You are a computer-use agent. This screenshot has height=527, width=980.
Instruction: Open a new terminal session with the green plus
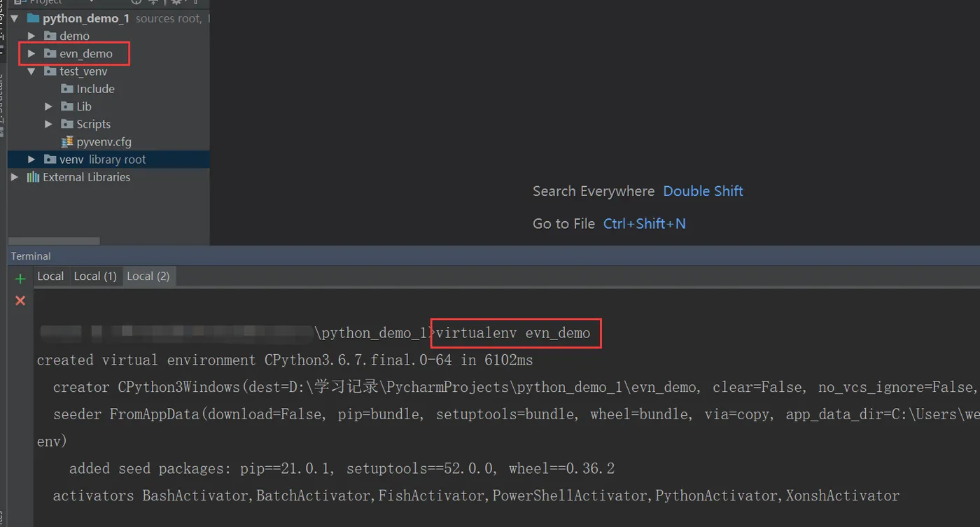[x=20, y=279]
